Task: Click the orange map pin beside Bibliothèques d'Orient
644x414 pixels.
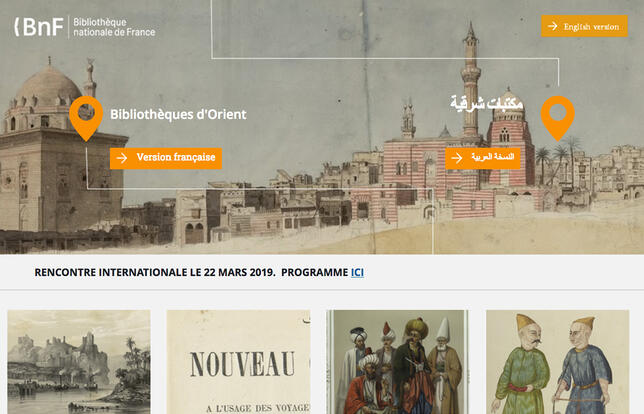Action: (x=86, y=118)
